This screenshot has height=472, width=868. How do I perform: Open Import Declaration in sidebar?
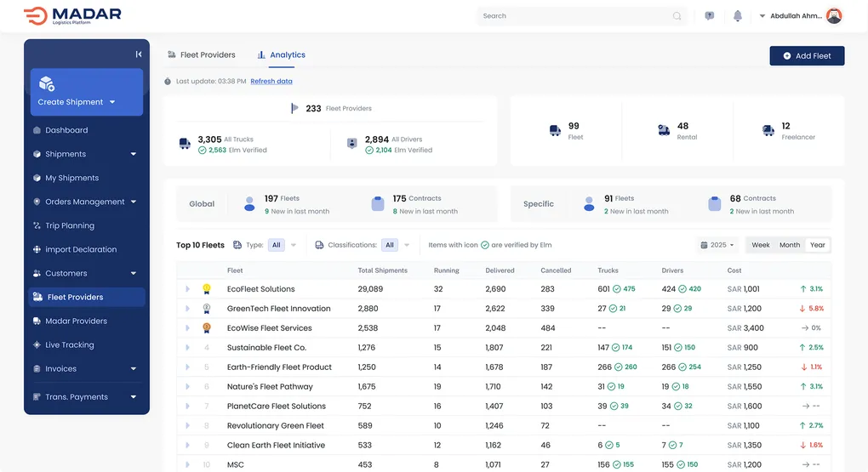pyautogui.click(x=80, y=250)
